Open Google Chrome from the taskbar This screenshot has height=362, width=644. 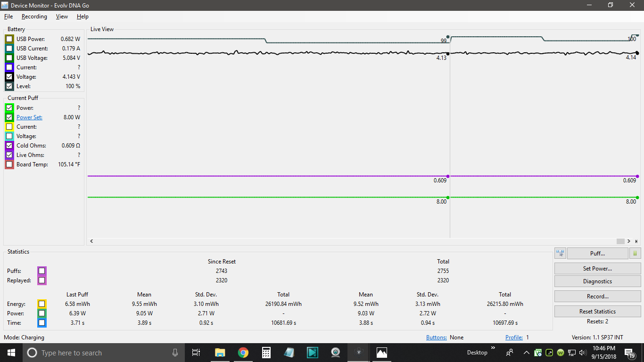(x=243, y=353)
